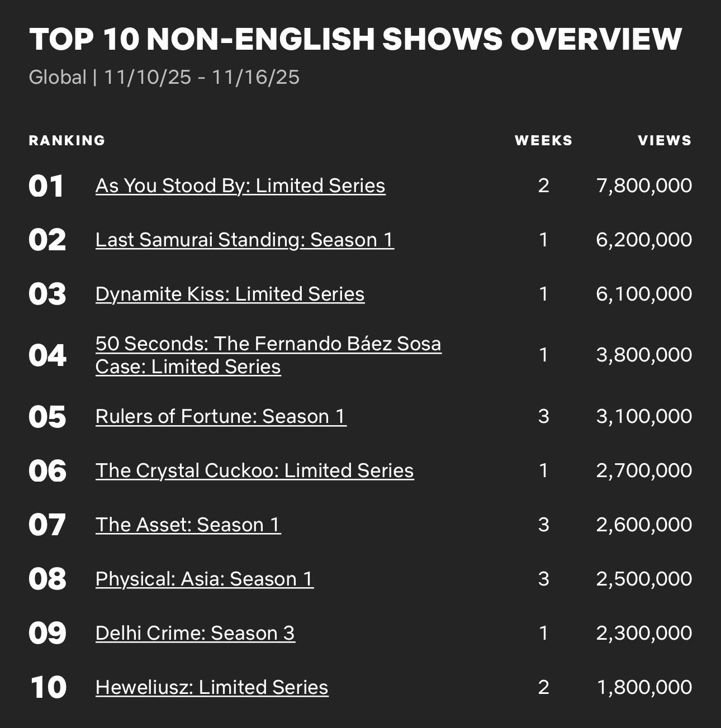
Task: Open Heweliusz: Limited Series link
Action: pyautogui.click(x=212, y=687)
